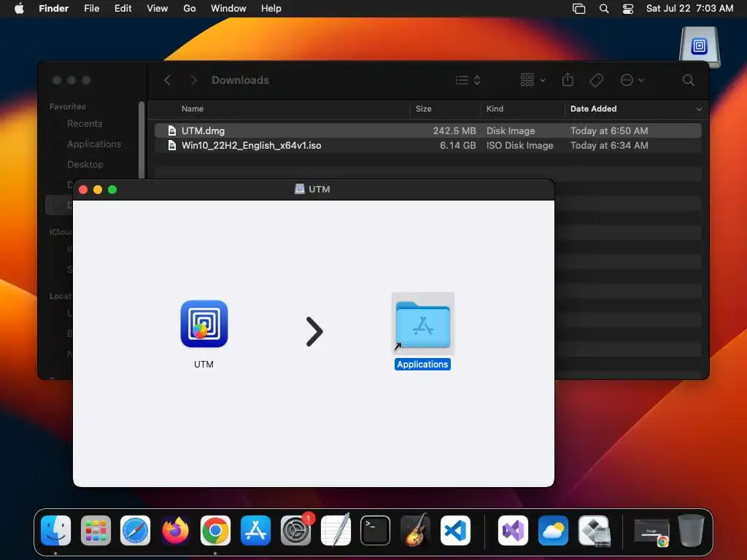The height and width of the screenshot is (560, 747).
Task: Open Terminal from the Dock
Action: tap(376, 531)
